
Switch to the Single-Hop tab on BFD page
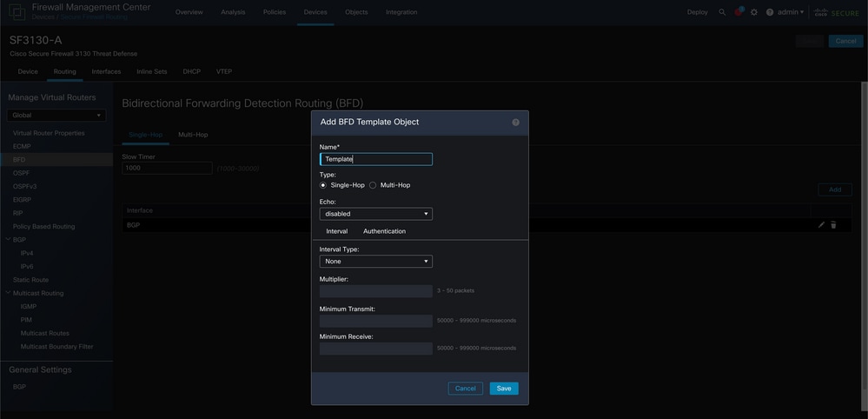(x=146, y=135)
